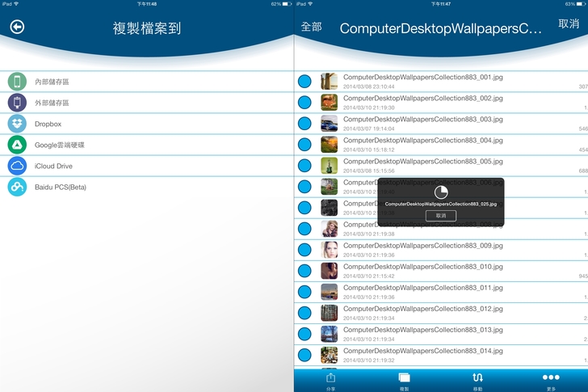588x392 pixels.
Task: Click date 2014/03/08 23:10:44
Action: click(368, 86)
